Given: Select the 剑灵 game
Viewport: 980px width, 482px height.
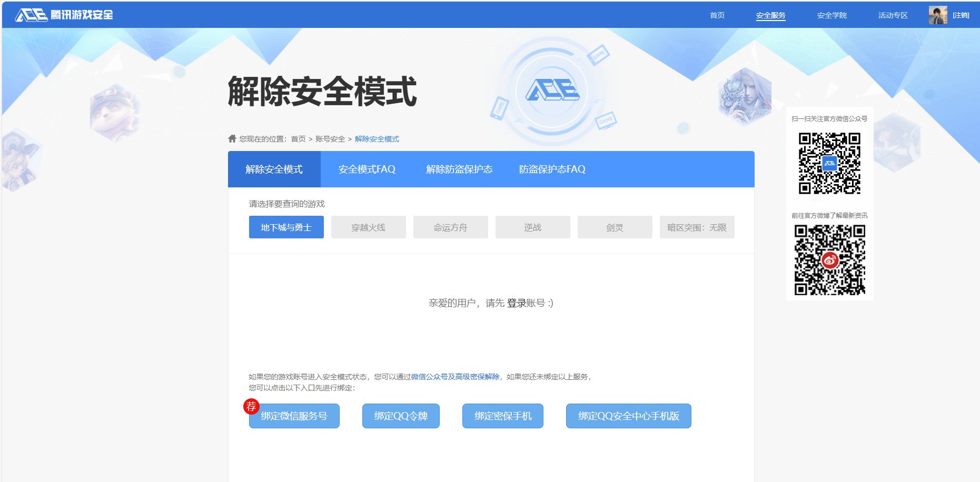Looking at the screenshot, I should tap(615, 227).
